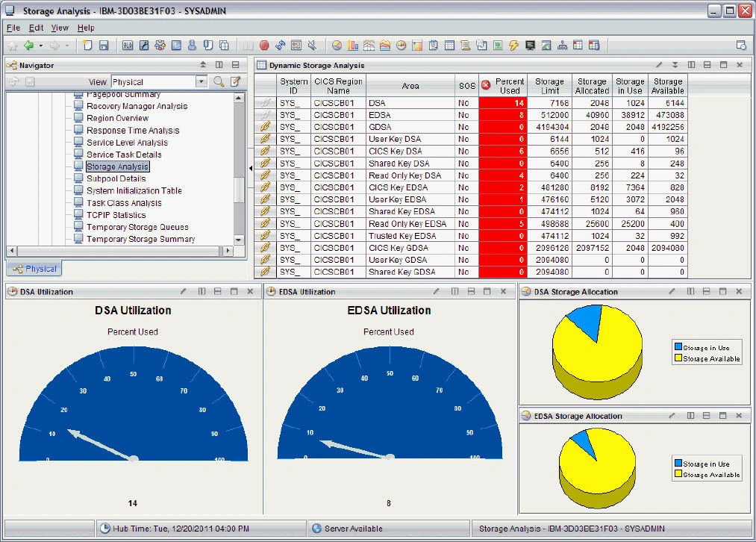The image size is (756, 542).
Task: Select Subpool Details in Navigator tree
Action: tap(116, 178)
